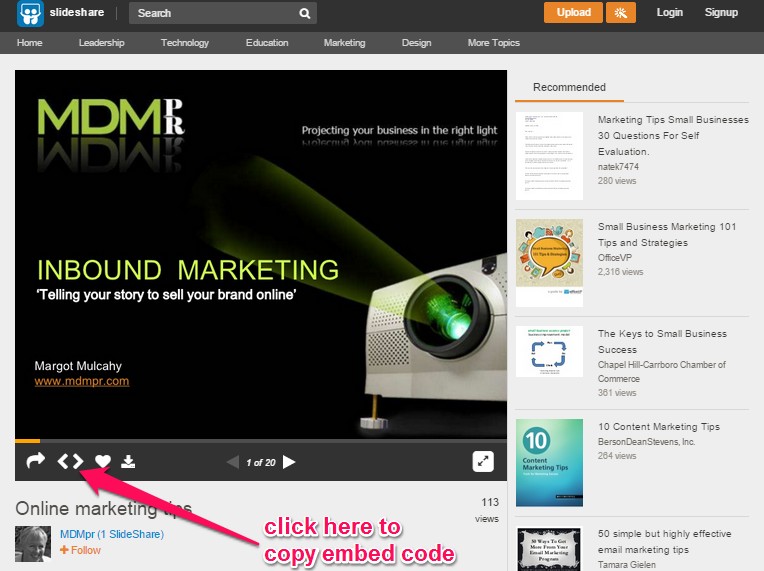
Task: Open 10 Content Marketing Tips title
Action: (x=659, y=427)
